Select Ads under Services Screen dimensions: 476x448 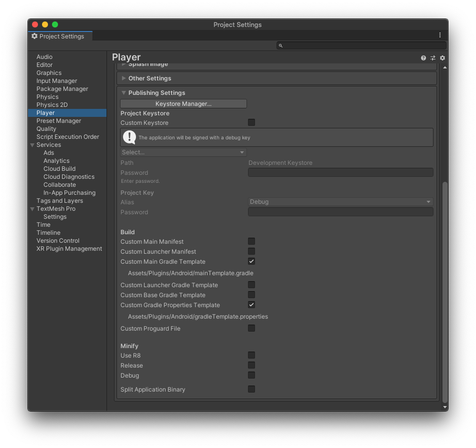coord(48,153)
